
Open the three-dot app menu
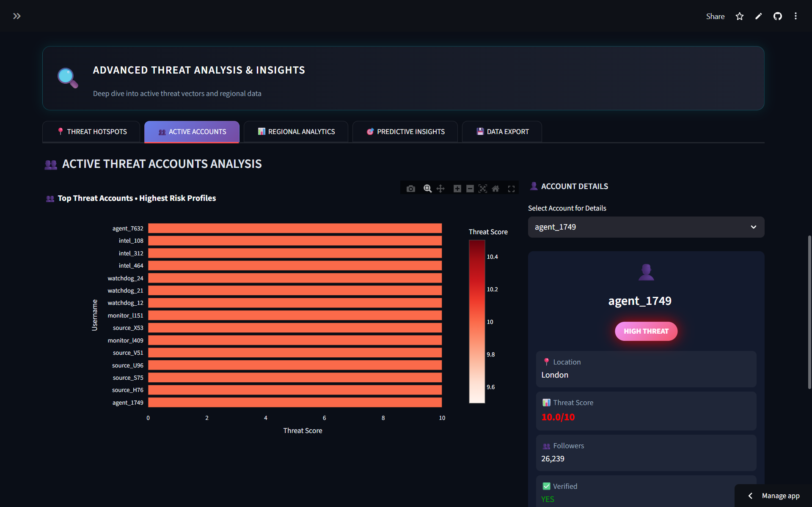pyautogui.click(x=796, y=16)
